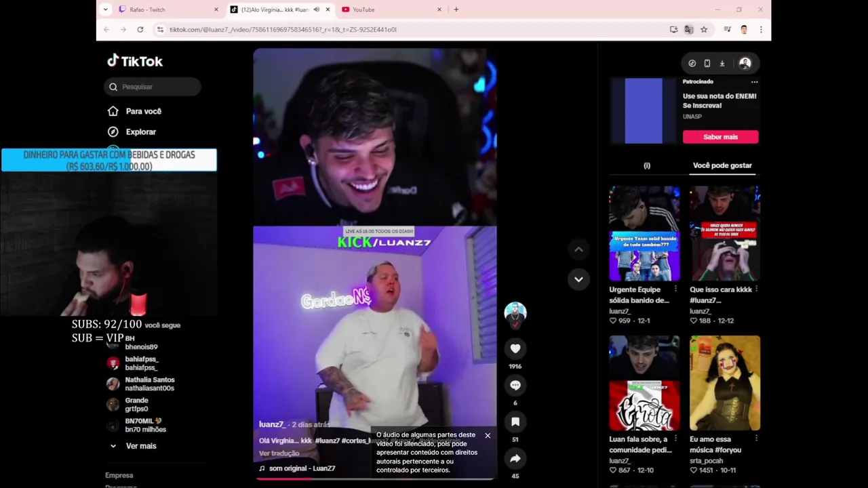The width and height of the screenshot is (868, 488).
Task: Switch to the Rafao - Twitch tab
Action: pyautogui.click(x=167, y=9)
